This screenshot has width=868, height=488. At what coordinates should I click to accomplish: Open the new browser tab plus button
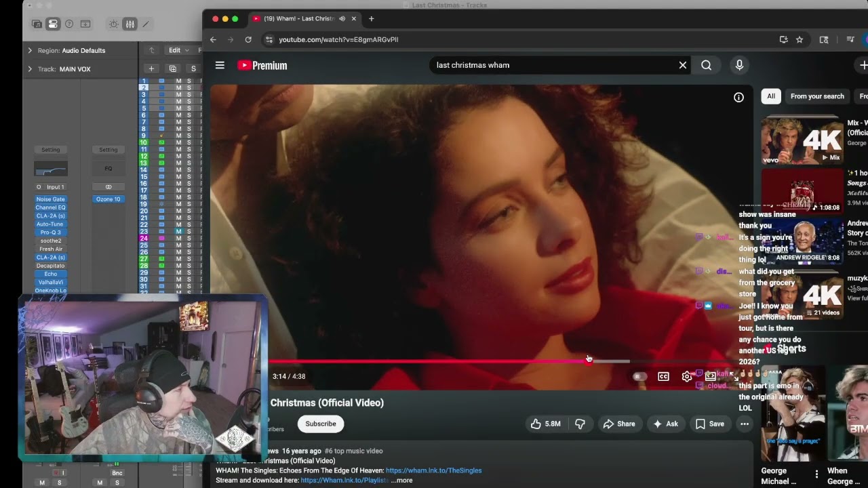click(371, 19)
